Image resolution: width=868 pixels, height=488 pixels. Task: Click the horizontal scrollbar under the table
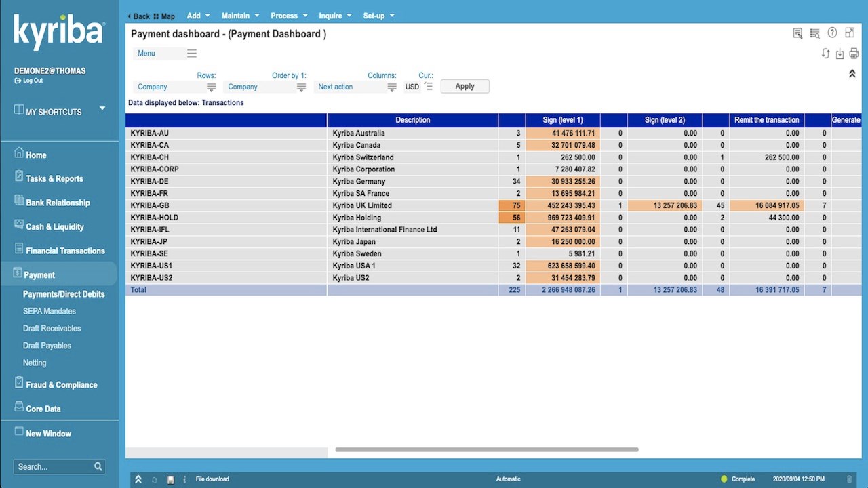click(487, 449)
